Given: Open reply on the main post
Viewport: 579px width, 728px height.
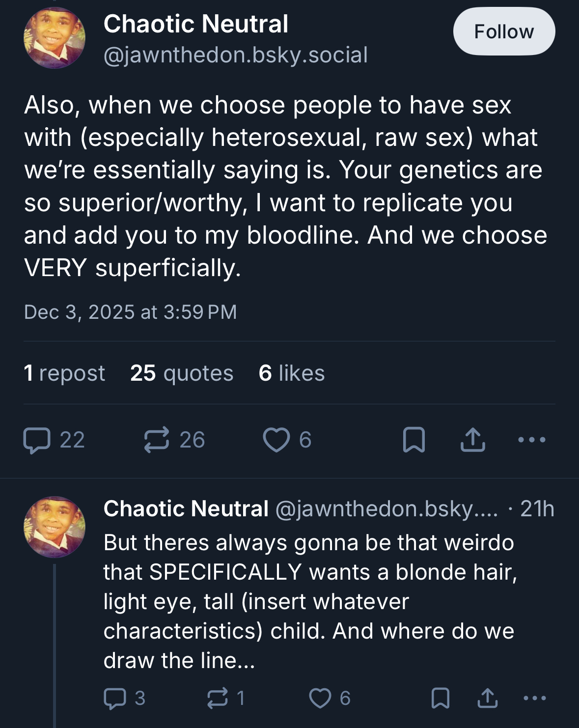Looking at the screenshot, I should click(x=37, y=440).
